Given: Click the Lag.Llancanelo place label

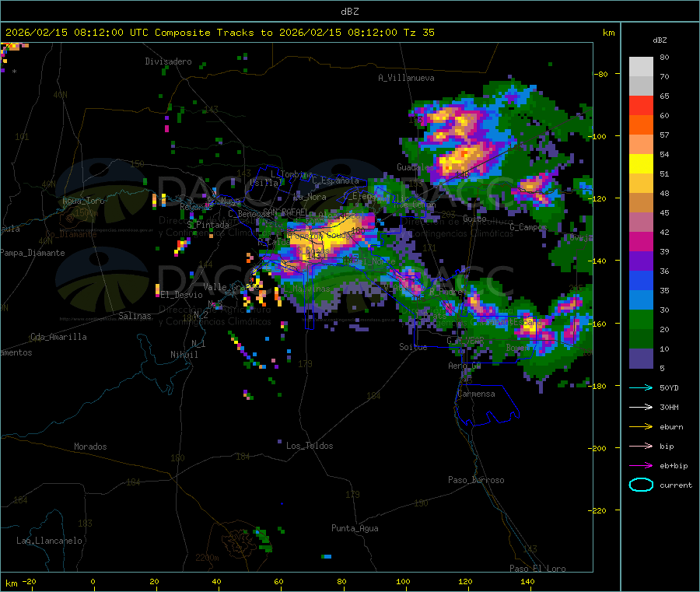Looking at the screenshot, I should click(49, 541).
